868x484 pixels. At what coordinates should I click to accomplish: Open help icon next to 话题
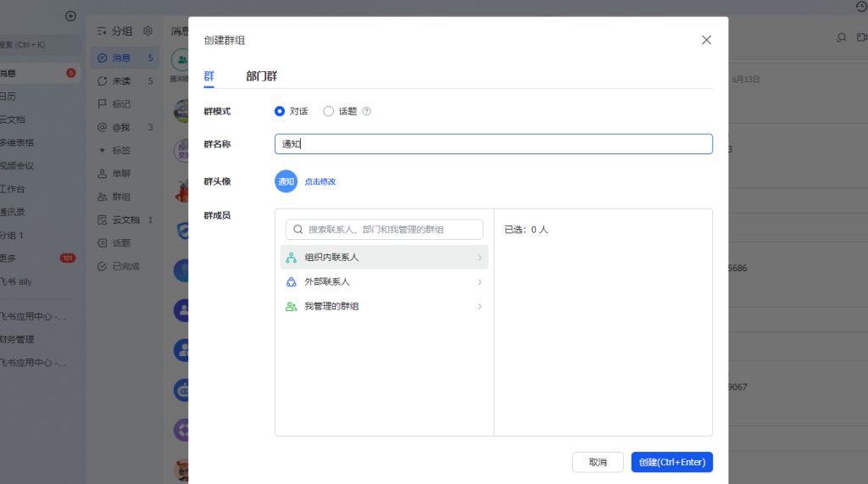coord(366,111)
